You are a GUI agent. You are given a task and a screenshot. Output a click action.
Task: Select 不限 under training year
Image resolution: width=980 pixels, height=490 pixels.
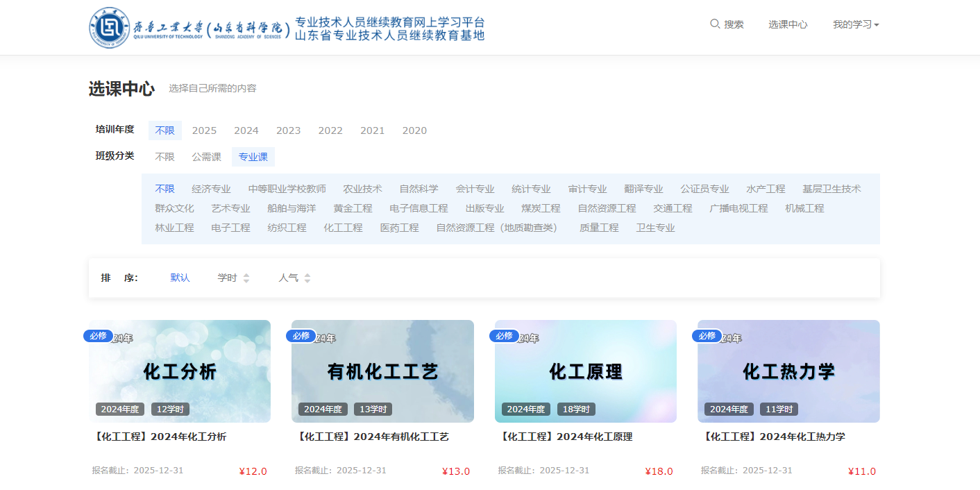(x=164, y=130)
